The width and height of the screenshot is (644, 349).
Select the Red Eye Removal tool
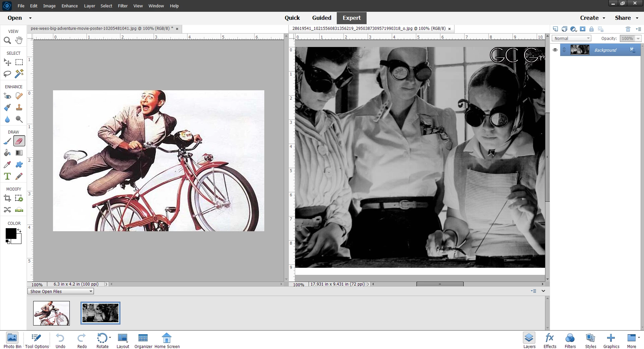coord(7,96)
